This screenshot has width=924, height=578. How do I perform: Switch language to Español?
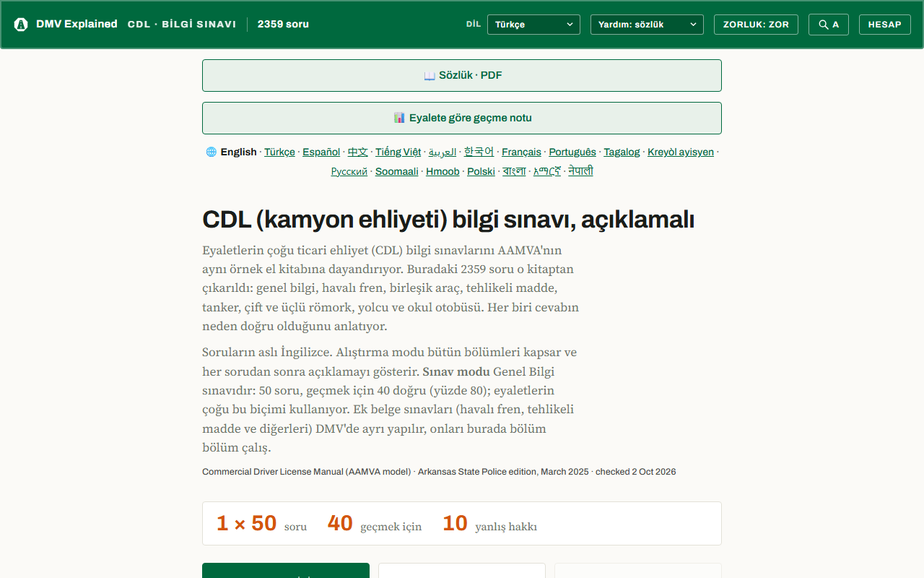321,152
